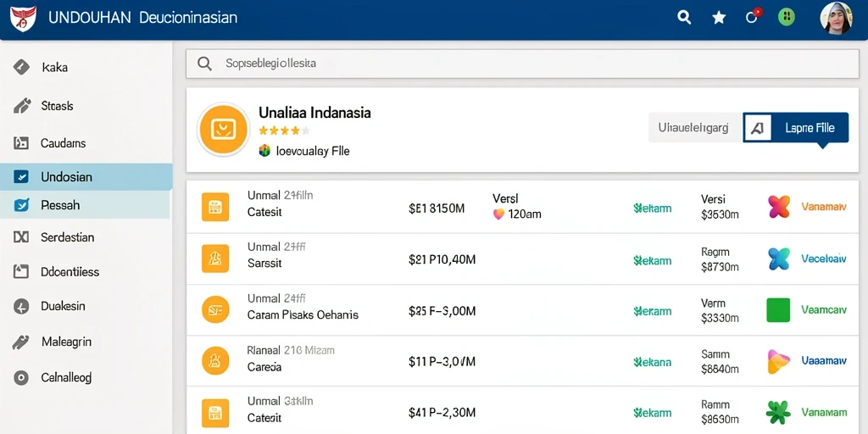Image resolution: width=868 pixels, height=434 pixels.
Task: Click the green square beside Veamcaw
Action: [778, 310]
